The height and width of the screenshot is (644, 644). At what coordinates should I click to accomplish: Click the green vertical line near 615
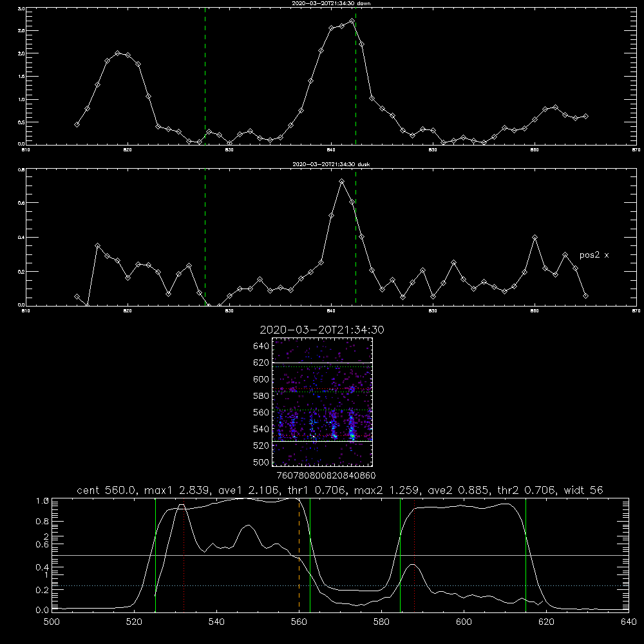point(526,554)
